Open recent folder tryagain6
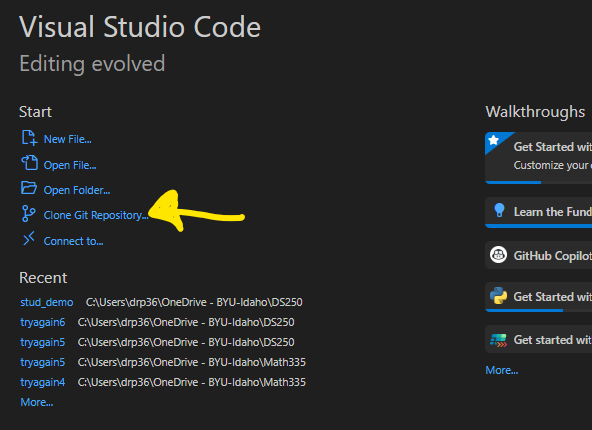 (x=43, y=322)
